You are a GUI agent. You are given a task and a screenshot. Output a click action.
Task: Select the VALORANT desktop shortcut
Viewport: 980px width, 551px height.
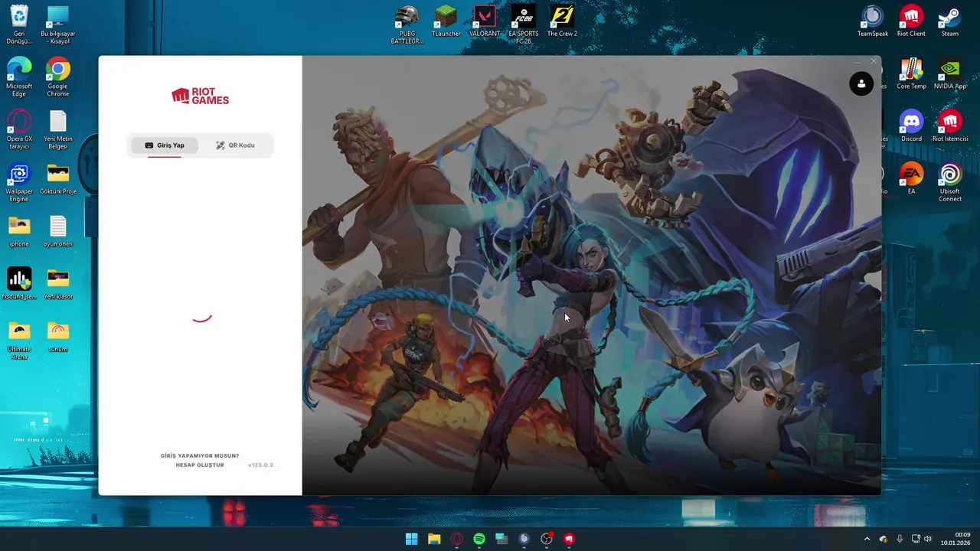coord(485,21)
